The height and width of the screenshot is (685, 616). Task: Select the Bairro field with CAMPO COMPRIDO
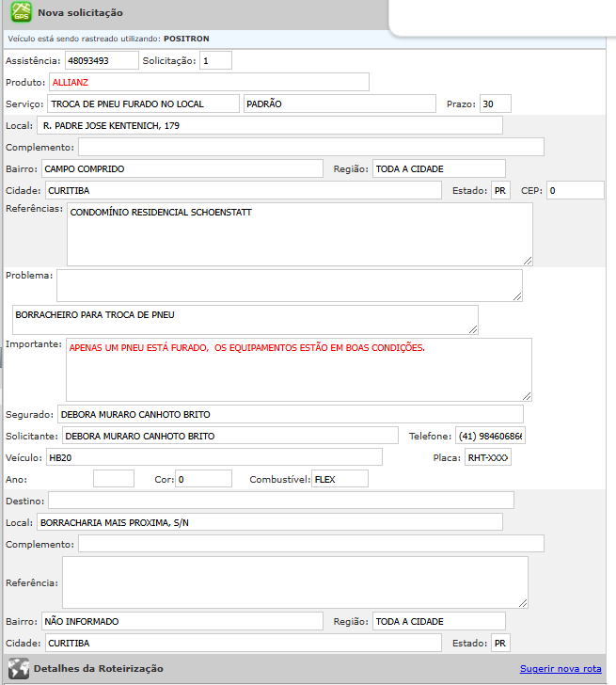click(x=182, y=168)
